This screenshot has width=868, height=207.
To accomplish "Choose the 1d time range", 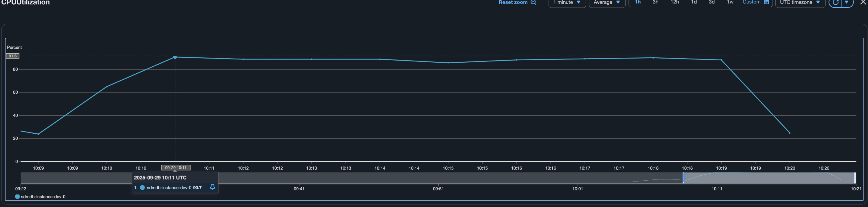I will click(x=694, y=2).
